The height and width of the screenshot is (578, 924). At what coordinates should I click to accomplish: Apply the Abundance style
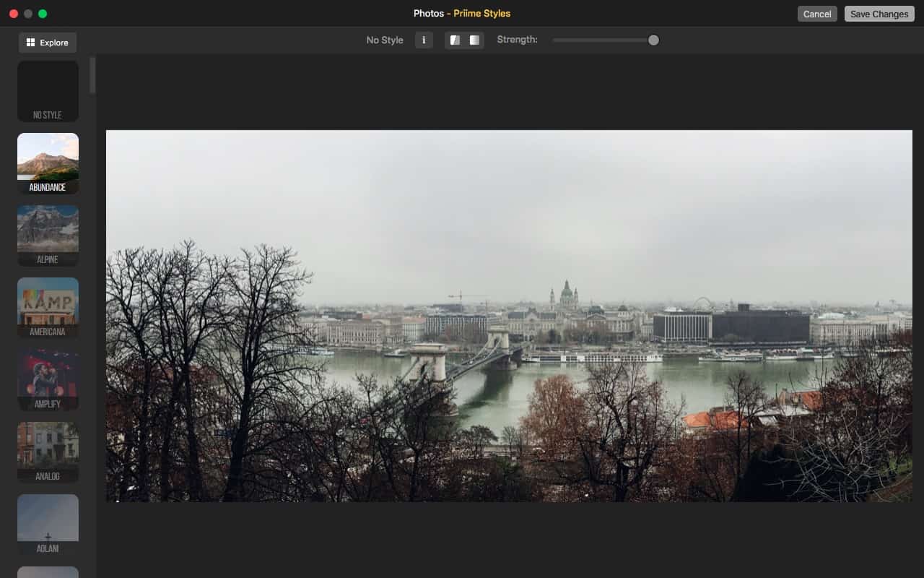[48, 163]
